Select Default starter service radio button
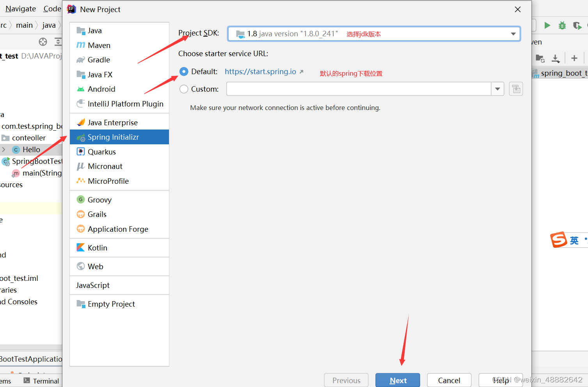This screenshot has height=387, width=588. pyautogui.click(x=184, y=71)
